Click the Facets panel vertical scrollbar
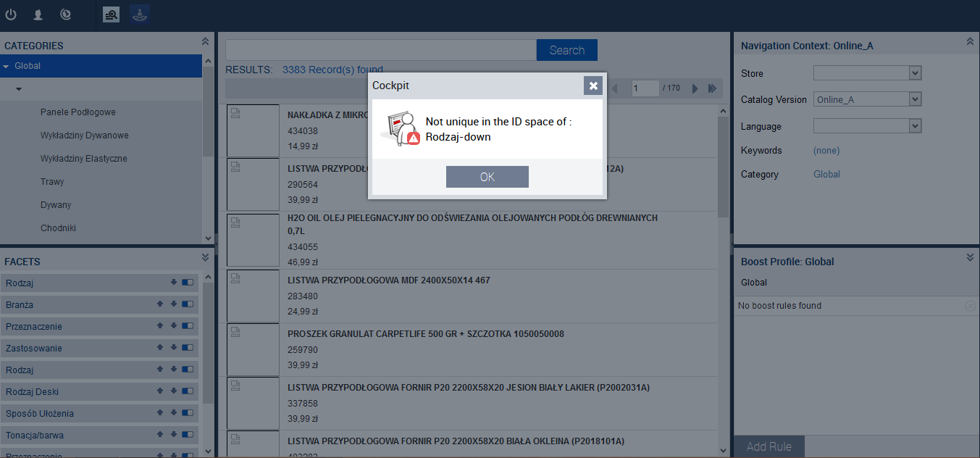 [x=209, y=344]
